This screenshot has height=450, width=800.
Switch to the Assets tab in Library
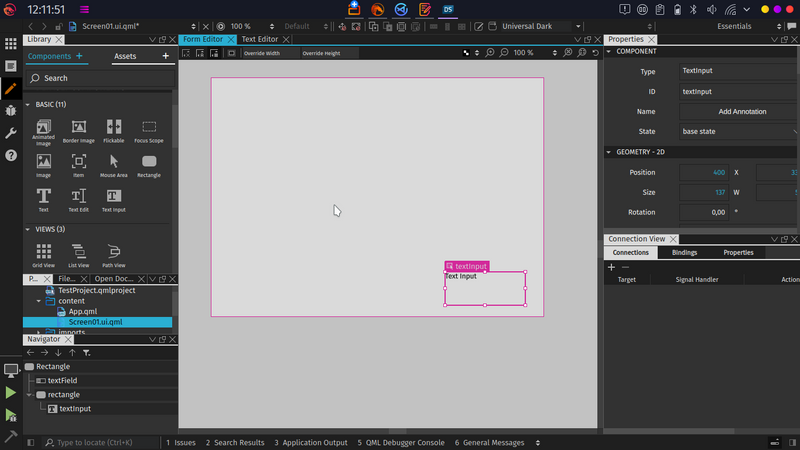[x=125, y=57]
